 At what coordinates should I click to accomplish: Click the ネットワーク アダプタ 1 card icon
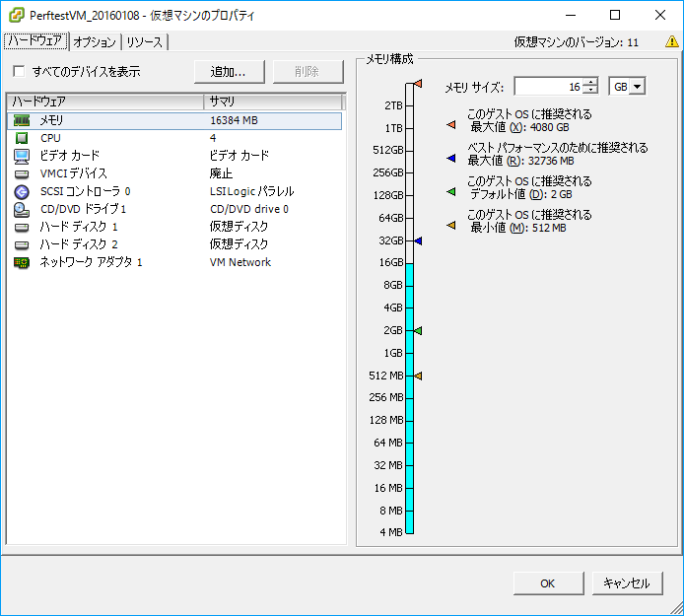22,262
